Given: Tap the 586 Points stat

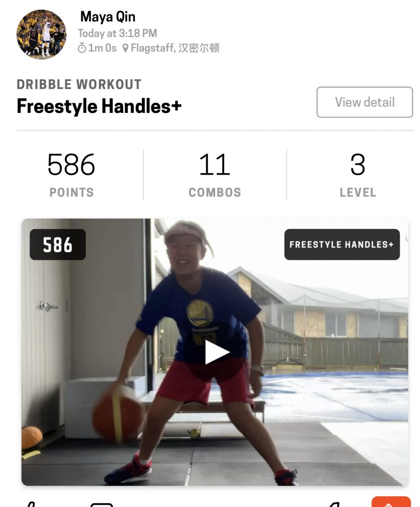Looking at the screenshot, I should tap(71, 174).
